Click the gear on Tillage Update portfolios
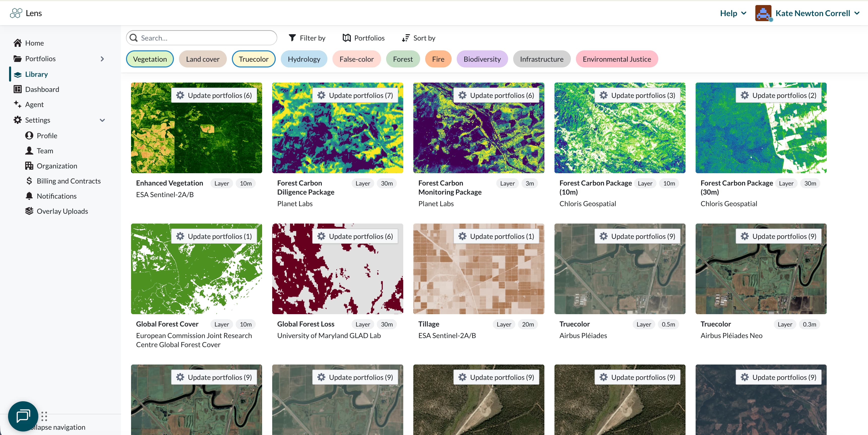The width and height of the screenshot is (868, 435). click(462, 236)
